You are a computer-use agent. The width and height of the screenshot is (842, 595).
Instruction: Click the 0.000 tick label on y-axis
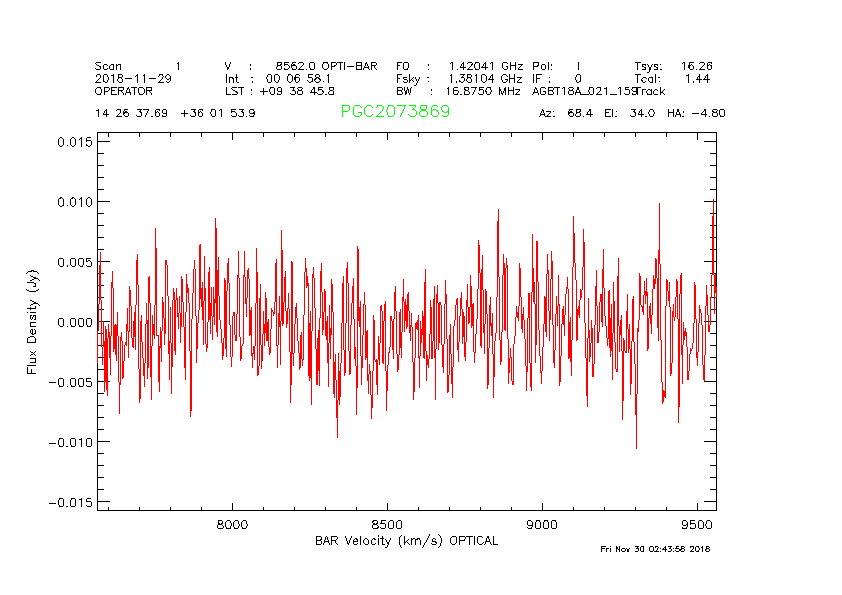(73, 322)
